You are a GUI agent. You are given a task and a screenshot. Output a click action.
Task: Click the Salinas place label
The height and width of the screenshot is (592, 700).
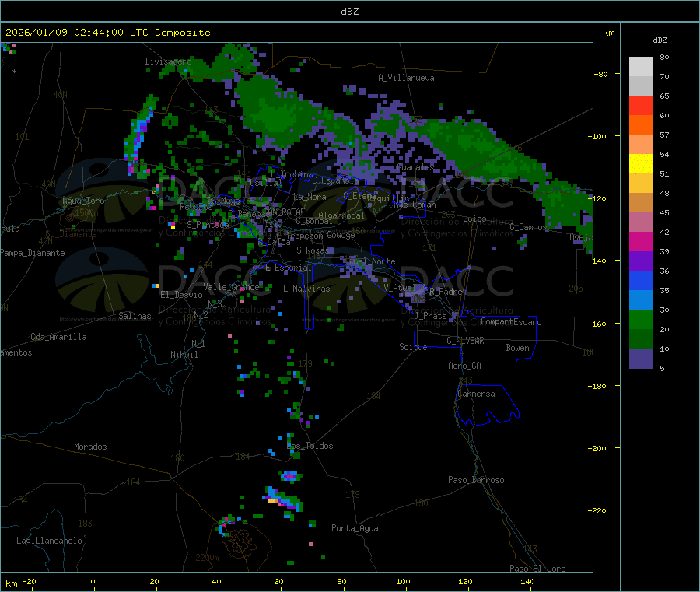[135, 316]
